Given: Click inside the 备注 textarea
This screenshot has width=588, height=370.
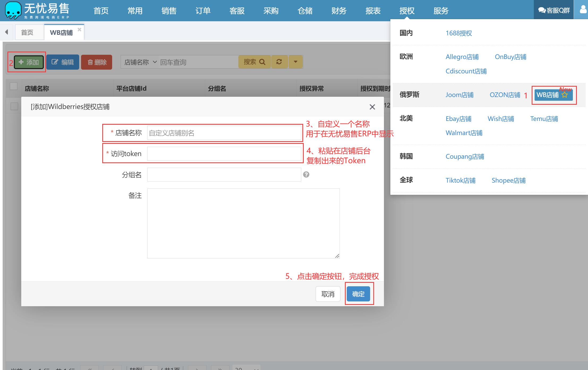Looking at the screenshot, I should point(243,223).
